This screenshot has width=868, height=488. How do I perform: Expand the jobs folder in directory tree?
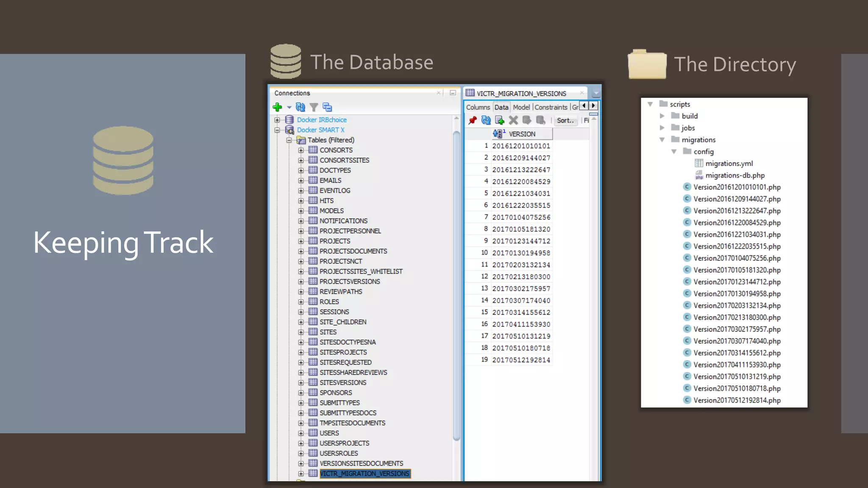662,128
